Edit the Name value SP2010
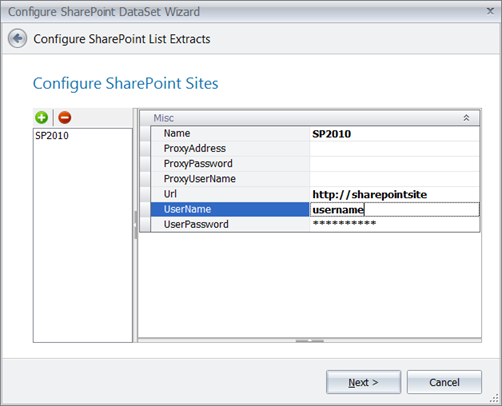 [394, 134]
